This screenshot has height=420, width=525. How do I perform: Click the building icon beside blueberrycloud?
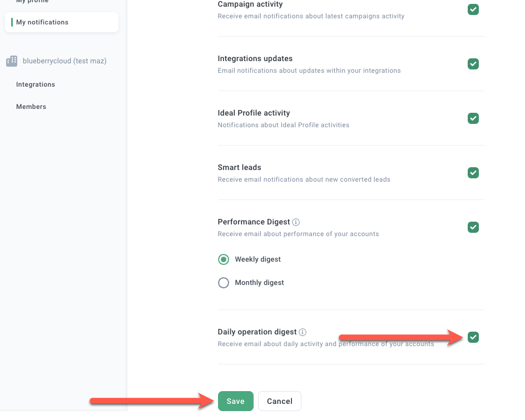(12, 61)
